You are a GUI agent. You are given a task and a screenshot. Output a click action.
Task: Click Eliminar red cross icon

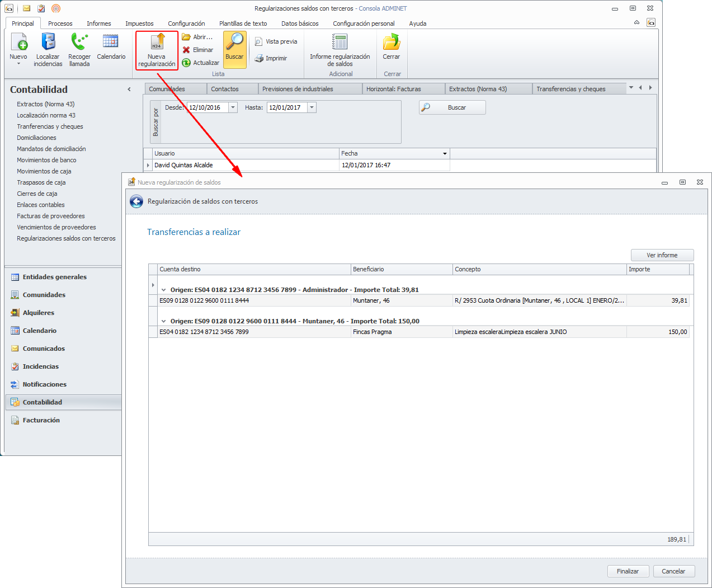[187, 50]
